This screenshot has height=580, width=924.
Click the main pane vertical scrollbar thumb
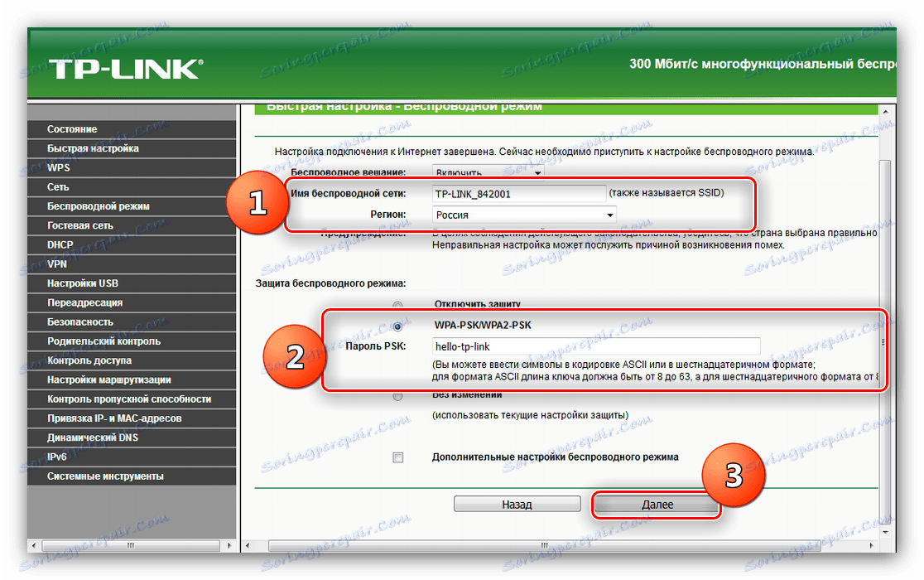[885, 341]
